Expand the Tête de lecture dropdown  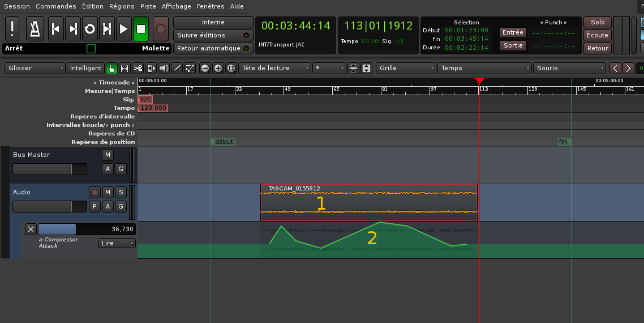point(274,68)
